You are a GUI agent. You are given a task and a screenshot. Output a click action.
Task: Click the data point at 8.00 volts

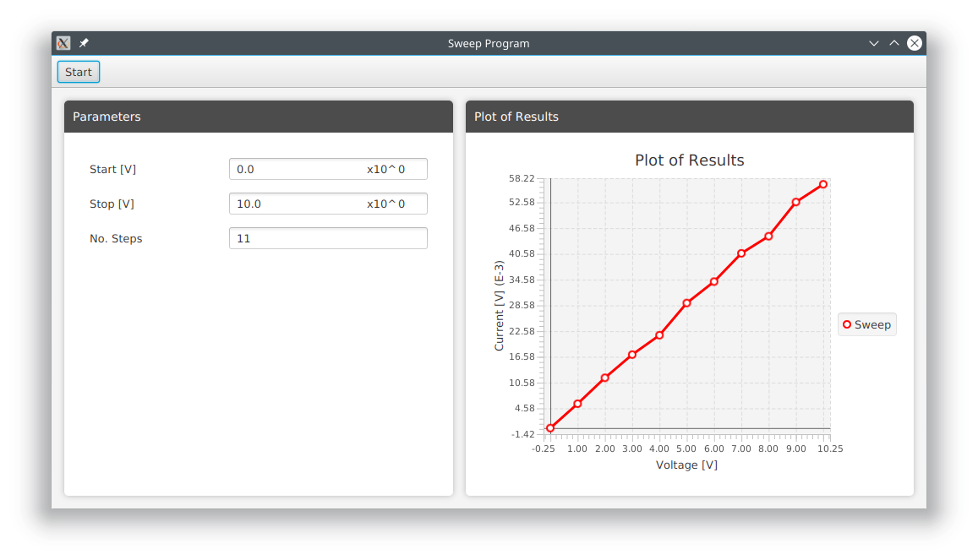768,237
